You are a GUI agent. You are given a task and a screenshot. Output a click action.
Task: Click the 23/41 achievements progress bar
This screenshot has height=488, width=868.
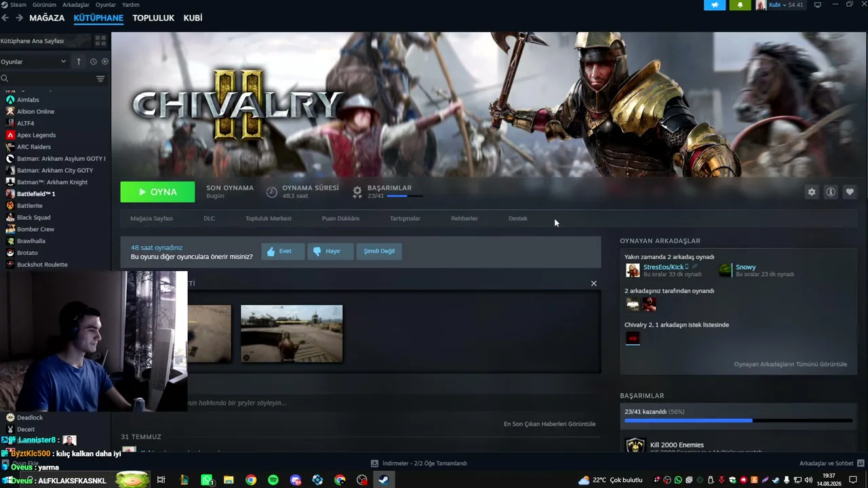coord(738,420)
